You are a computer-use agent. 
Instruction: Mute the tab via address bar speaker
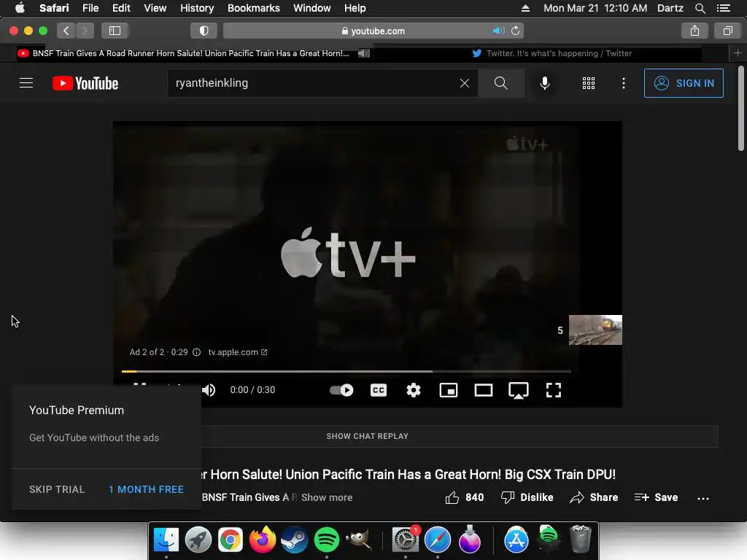click(x=498, y=31)
